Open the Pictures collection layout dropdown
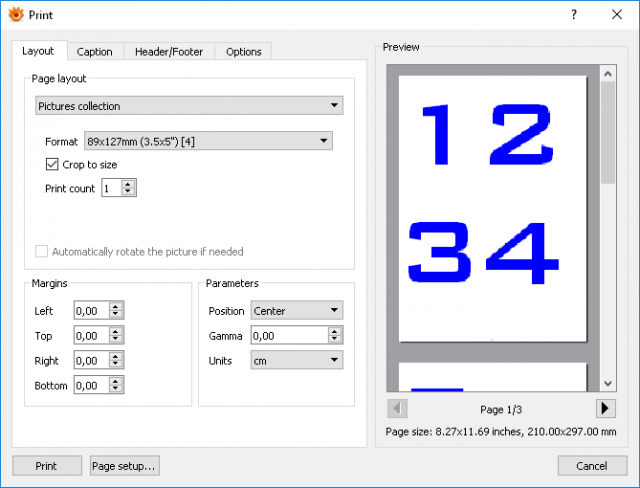Viewport: 640px width, 488px height. tap(189, 106)
